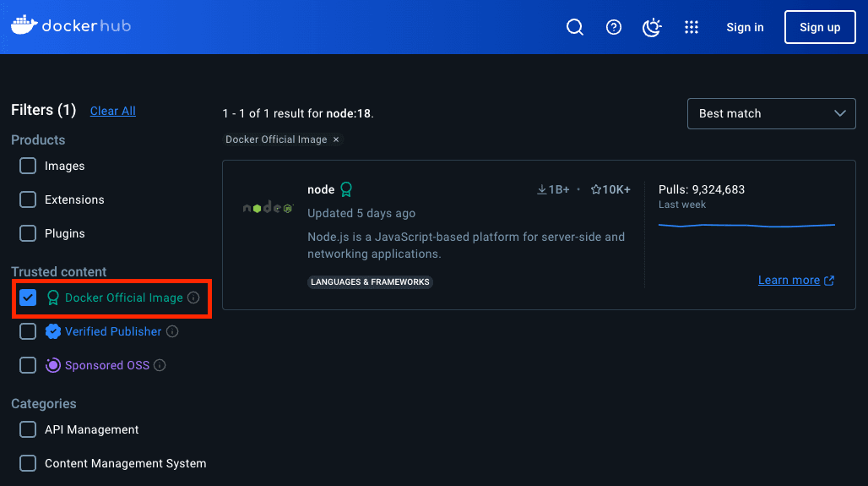Uncheck the Docker Official Image checkbox
Viewport: 868px width, 486px height.
pos(28,298)
